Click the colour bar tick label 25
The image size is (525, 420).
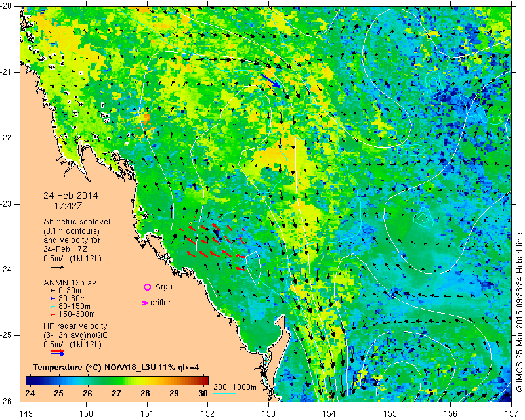58,394
